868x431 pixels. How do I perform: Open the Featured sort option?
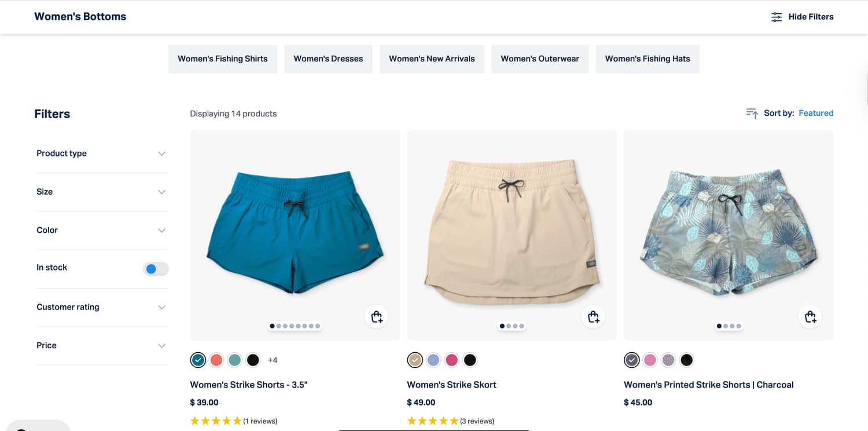[x=816, y=113]
